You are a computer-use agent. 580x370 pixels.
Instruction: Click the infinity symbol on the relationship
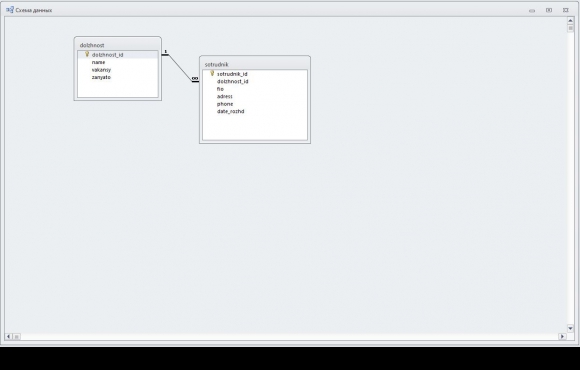(195, 78)
